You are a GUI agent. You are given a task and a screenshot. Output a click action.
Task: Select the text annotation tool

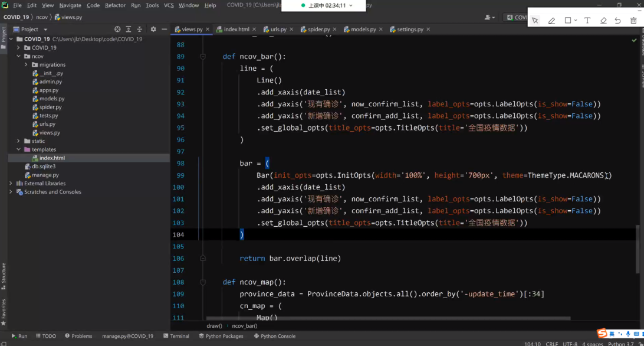tap(587, 20)
